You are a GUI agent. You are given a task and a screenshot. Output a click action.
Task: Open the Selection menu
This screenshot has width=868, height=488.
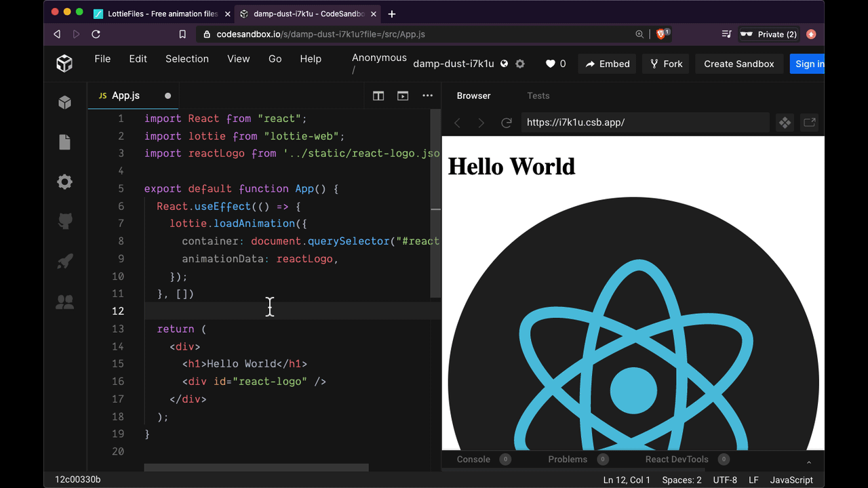point(187,59)
